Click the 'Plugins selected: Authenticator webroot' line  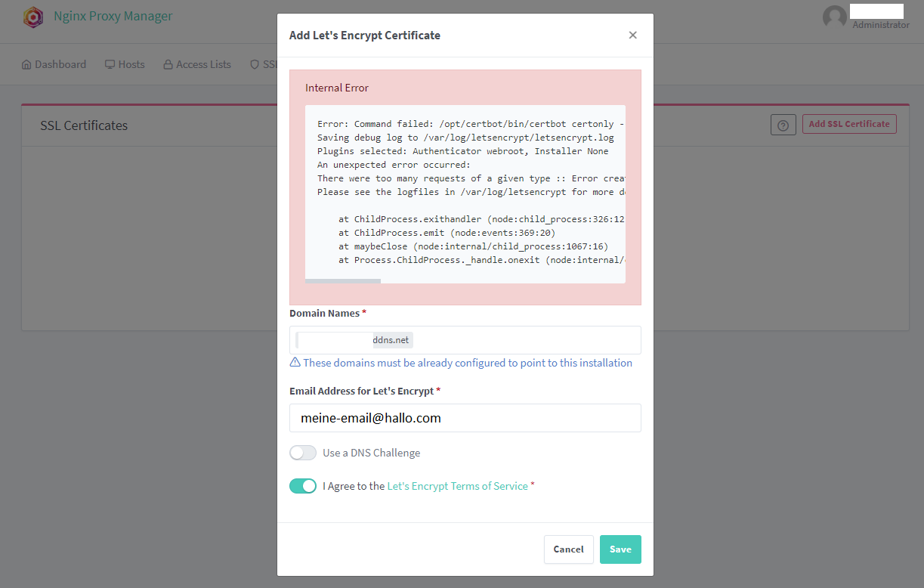coord(462,151)
